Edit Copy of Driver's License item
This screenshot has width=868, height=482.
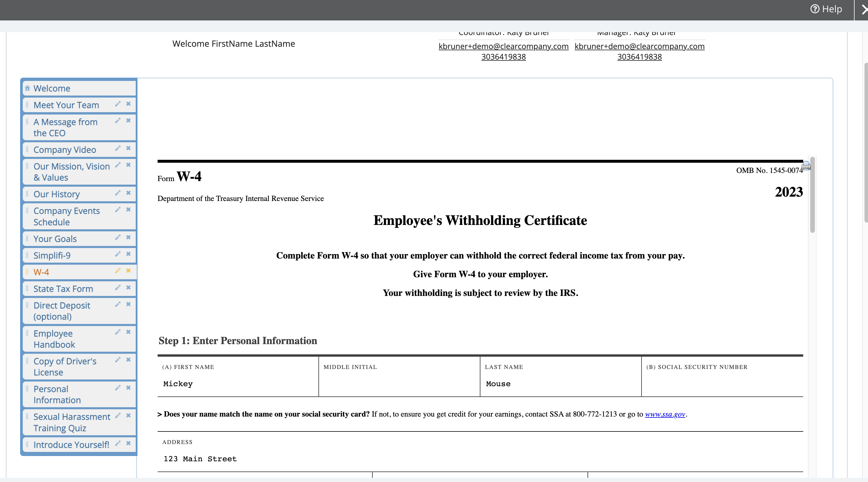coord(118,360)
